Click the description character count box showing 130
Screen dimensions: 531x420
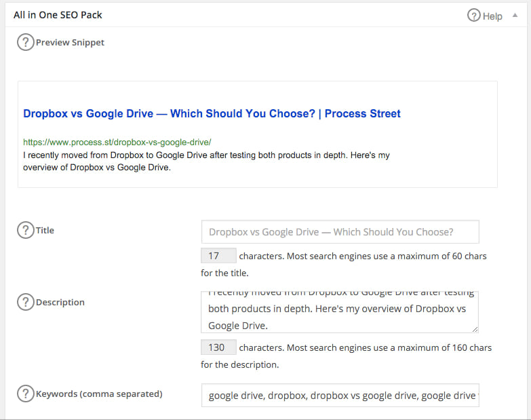[218, 347]
